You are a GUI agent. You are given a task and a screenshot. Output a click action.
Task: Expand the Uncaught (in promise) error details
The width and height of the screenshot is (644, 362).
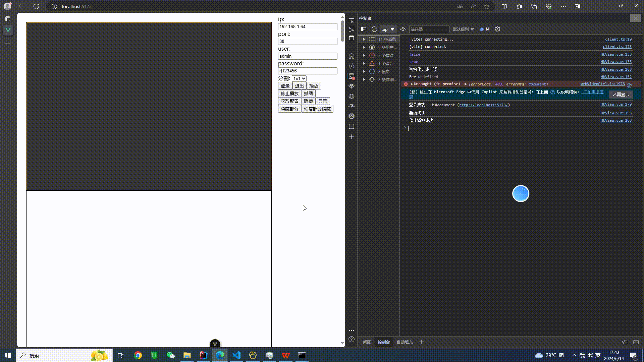412,84
